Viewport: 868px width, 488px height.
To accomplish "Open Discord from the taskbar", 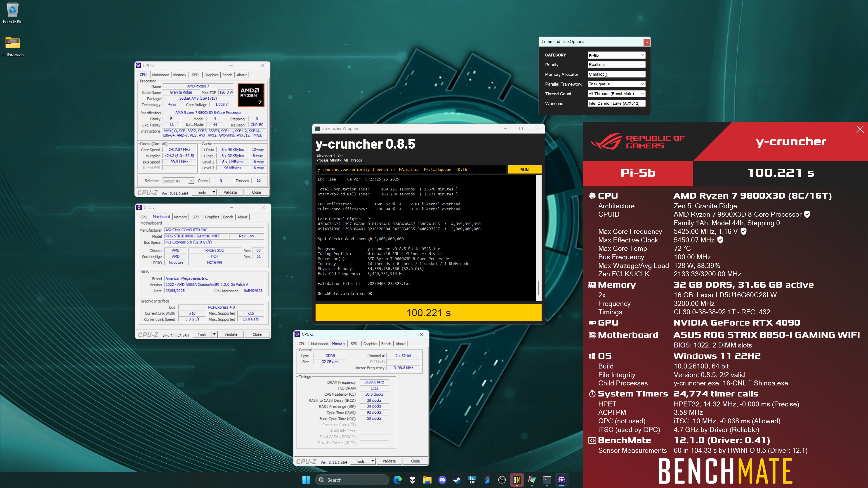I will (x=442, y=480).
